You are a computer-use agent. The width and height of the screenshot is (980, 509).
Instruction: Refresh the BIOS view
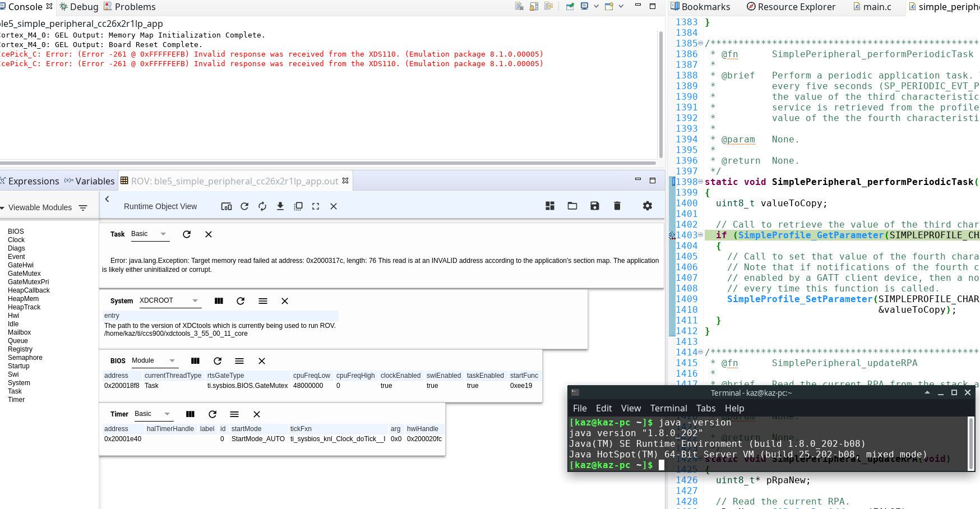218,361
